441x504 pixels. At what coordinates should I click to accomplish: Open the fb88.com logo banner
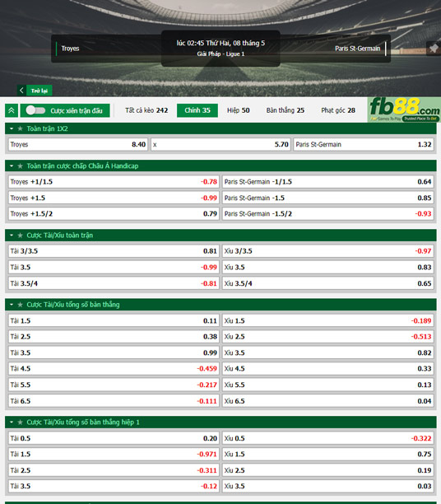(404, 110)
